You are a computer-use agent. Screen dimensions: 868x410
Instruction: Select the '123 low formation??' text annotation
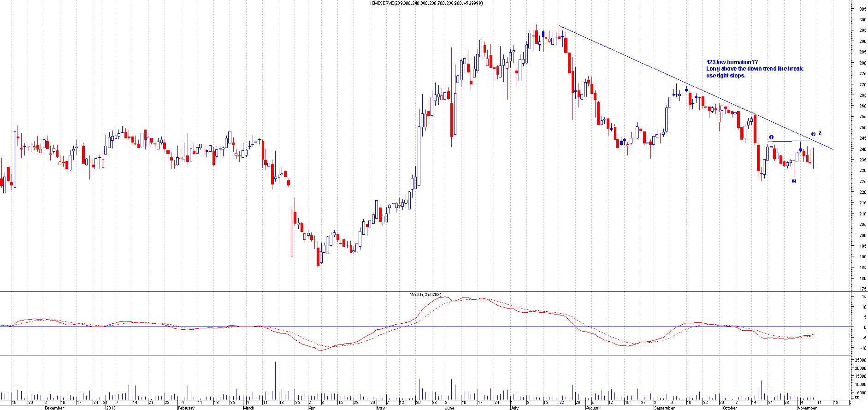tap(732, 62)
